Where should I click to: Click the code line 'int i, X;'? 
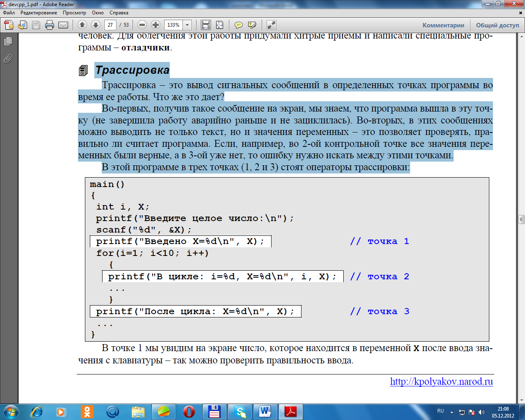(x=123, y=207)
